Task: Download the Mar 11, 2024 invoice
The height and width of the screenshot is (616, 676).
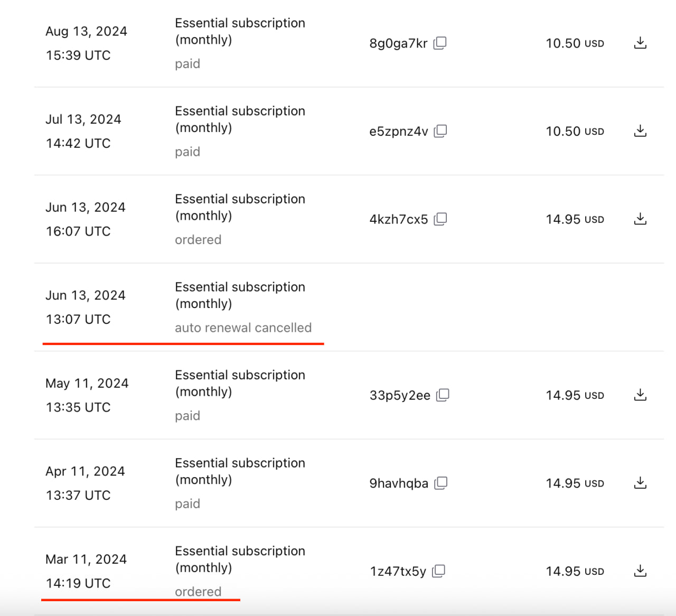Action: point(640,571)
